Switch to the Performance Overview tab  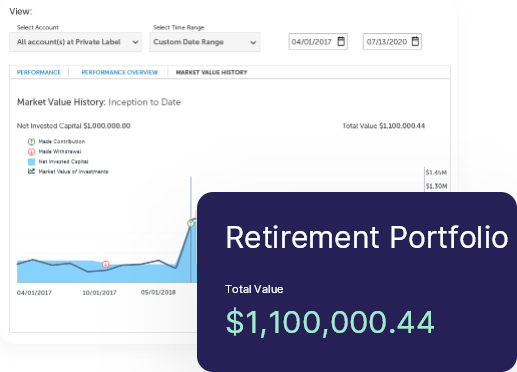(x=120, y=72)
